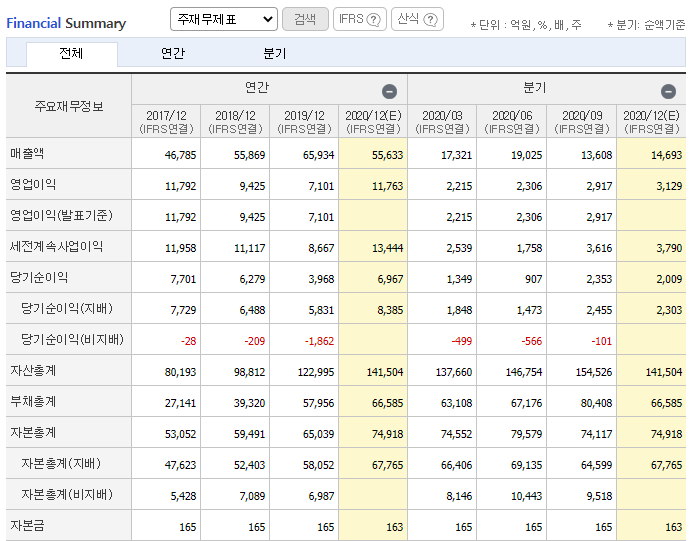Click the 154,526 total assets value for 2020/09
The height and width of the screenshot is (541, 690).
594,372
